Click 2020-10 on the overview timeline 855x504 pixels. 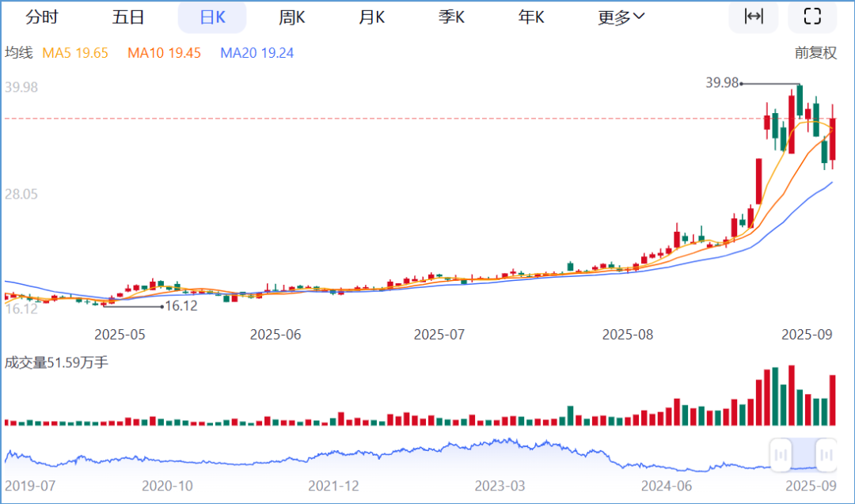[x=167, y=486]
